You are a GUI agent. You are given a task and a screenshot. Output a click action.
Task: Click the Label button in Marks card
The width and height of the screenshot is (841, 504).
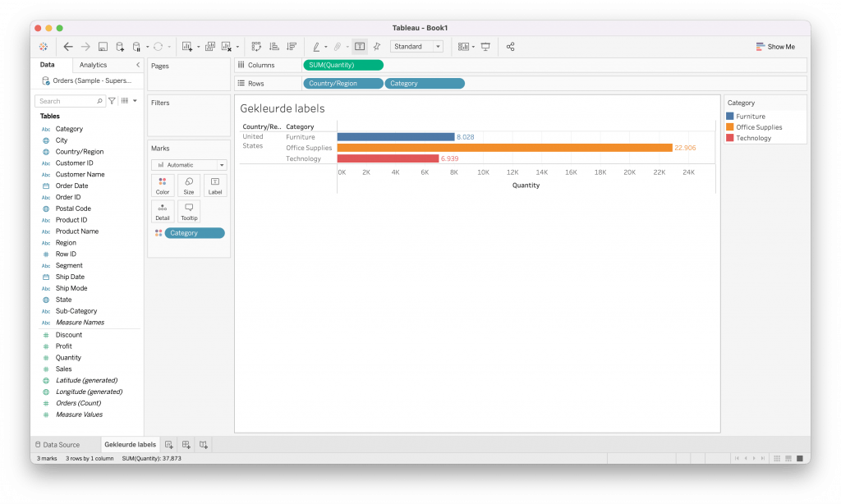215,186
